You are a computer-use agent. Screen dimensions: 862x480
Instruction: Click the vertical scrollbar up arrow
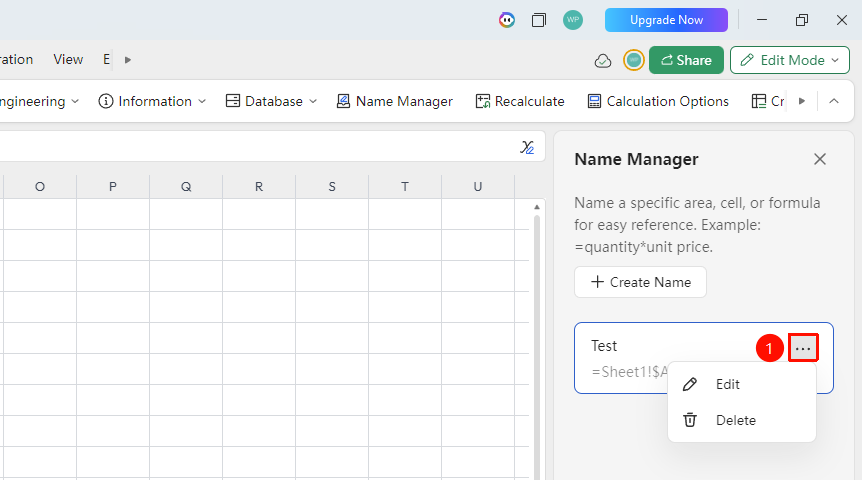tap(537, 207)
